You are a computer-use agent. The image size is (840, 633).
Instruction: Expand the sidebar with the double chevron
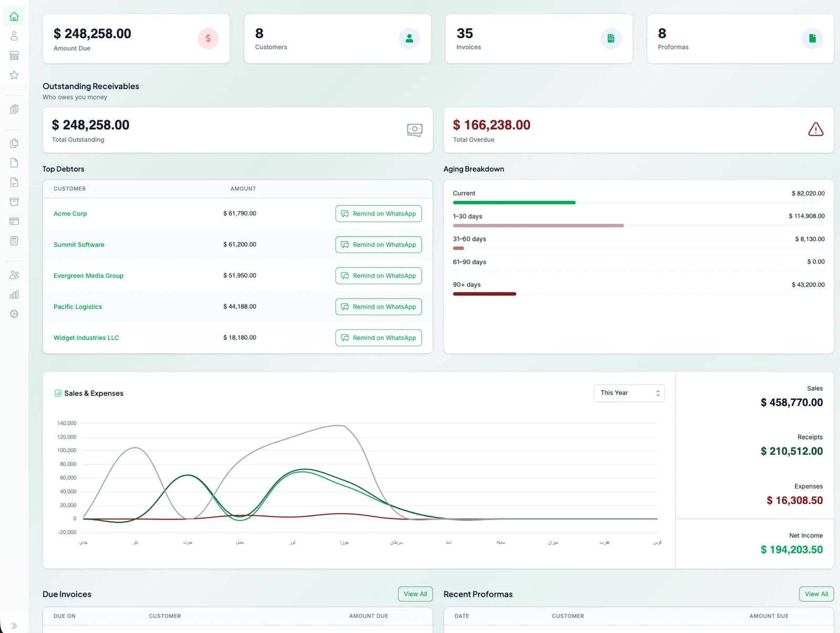[14, 626]
